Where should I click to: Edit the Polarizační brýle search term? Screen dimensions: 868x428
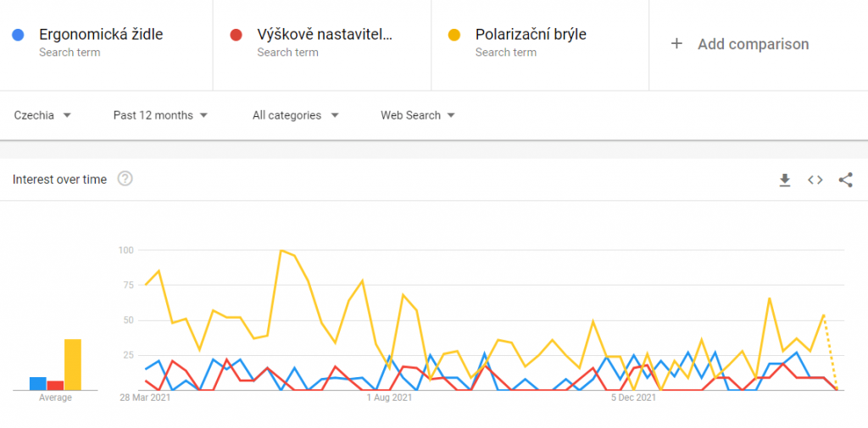point(531,35)
